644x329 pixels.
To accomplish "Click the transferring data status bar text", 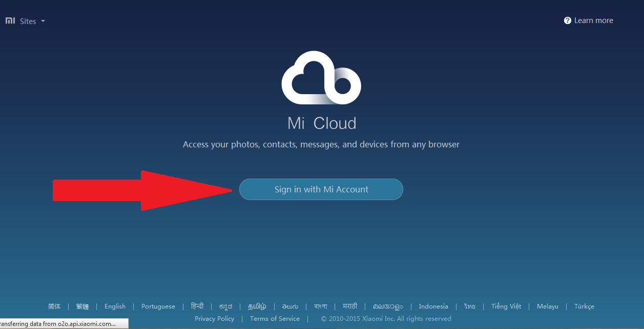I will pos(57,324).
